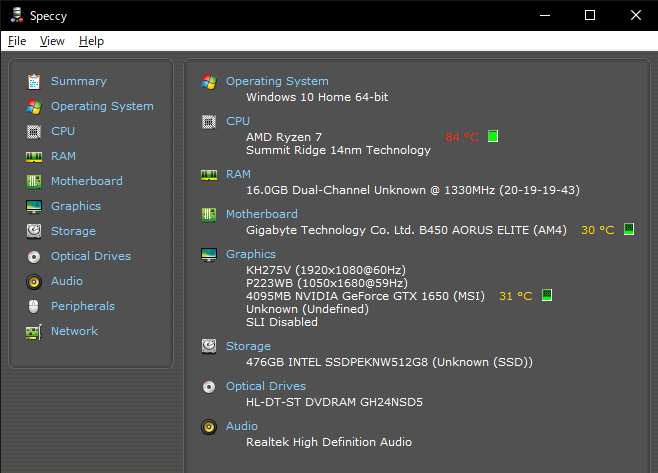658x473 pixels.
Task: Click the Summary clipboard icon in sidebar
Action: coord(34,82)
